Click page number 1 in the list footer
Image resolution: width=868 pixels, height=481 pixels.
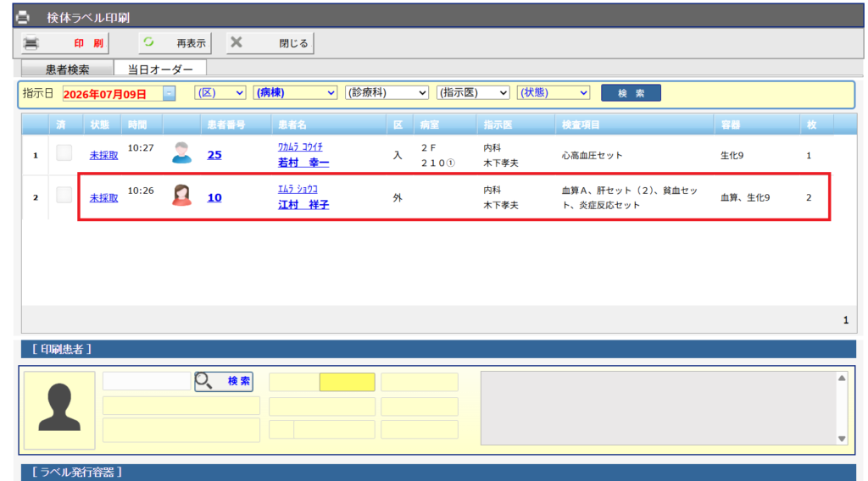[845, 320]
